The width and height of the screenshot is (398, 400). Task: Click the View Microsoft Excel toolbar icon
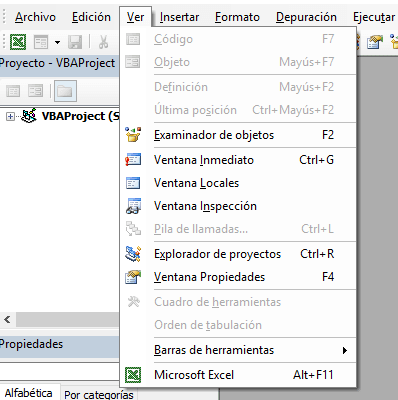(x=18, y=42)
